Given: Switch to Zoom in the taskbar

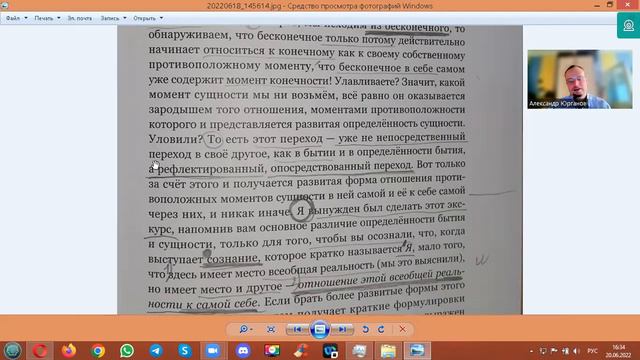Looking at the screenshot, I should click(x=213, y=350).
